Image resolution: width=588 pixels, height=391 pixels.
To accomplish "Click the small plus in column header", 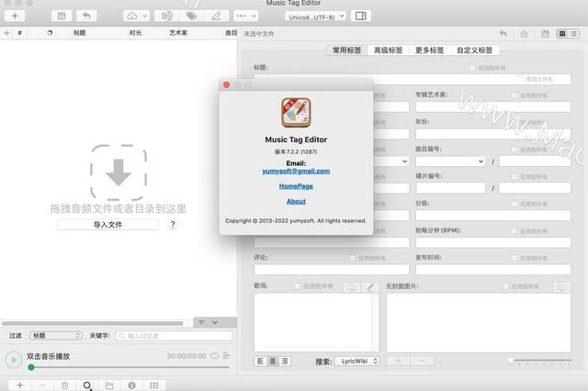I will [6, 33].
